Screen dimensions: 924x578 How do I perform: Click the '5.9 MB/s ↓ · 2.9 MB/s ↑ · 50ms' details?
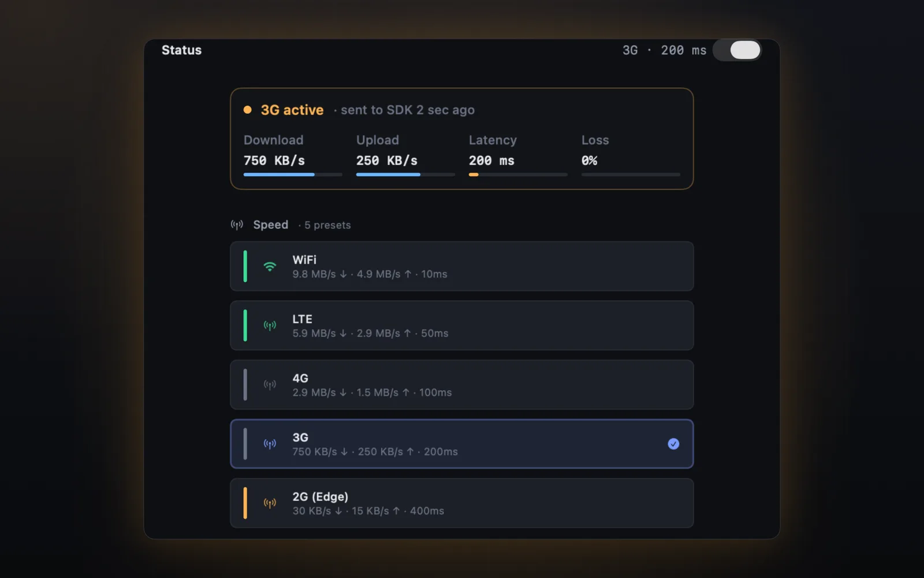(370, 334)
